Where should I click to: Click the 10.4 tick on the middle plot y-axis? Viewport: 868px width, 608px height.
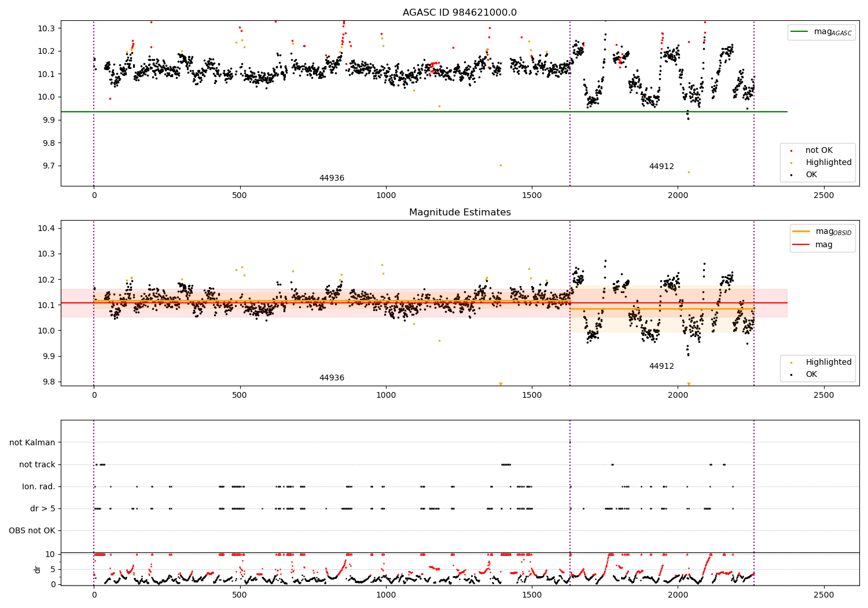pyautogui.click(x=46, y=229)
